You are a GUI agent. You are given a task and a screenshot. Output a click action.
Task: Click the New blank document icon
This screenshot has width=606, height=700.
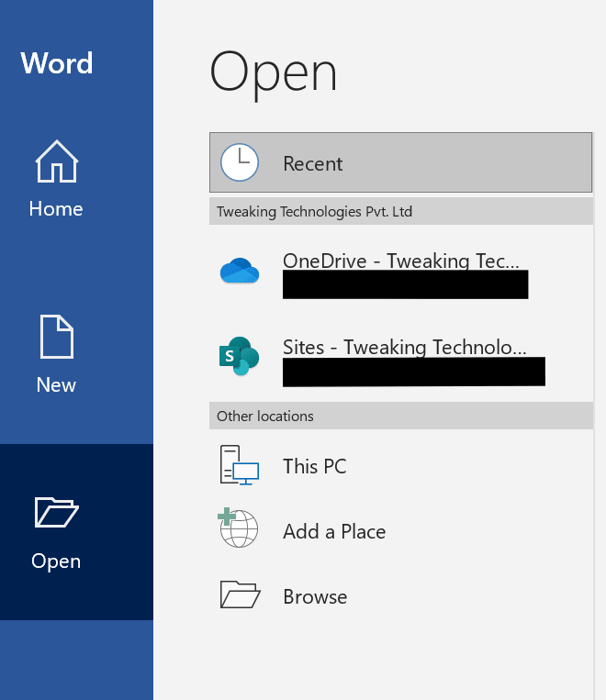[57, 337]
